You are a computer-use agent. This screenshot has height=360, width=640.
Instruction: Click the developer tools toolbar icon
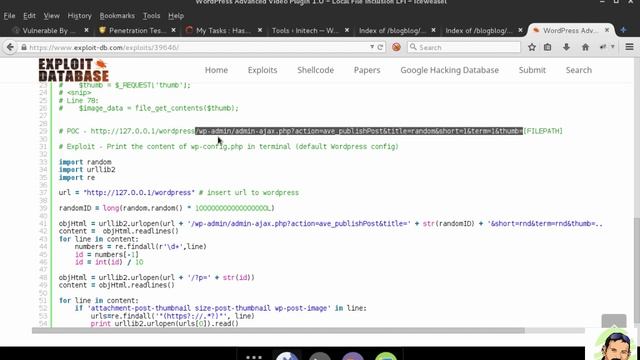[x=603, y=47]
